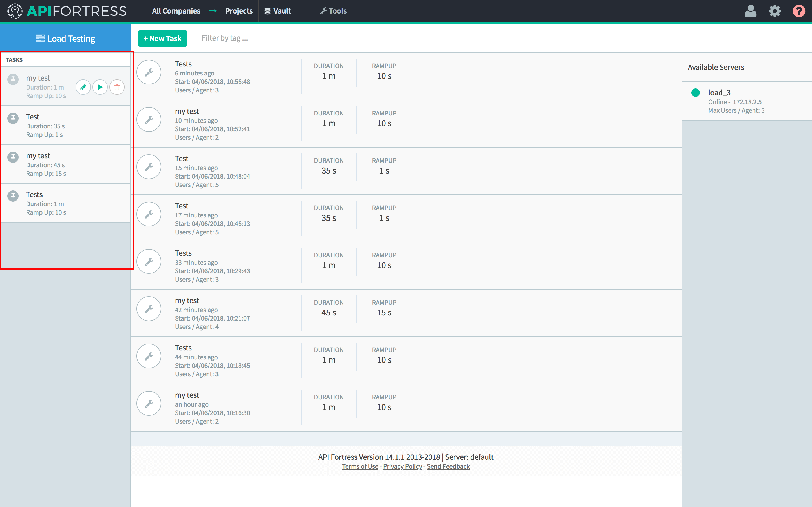
Task: Open the All Companies selector
Action: click(176, 11)
